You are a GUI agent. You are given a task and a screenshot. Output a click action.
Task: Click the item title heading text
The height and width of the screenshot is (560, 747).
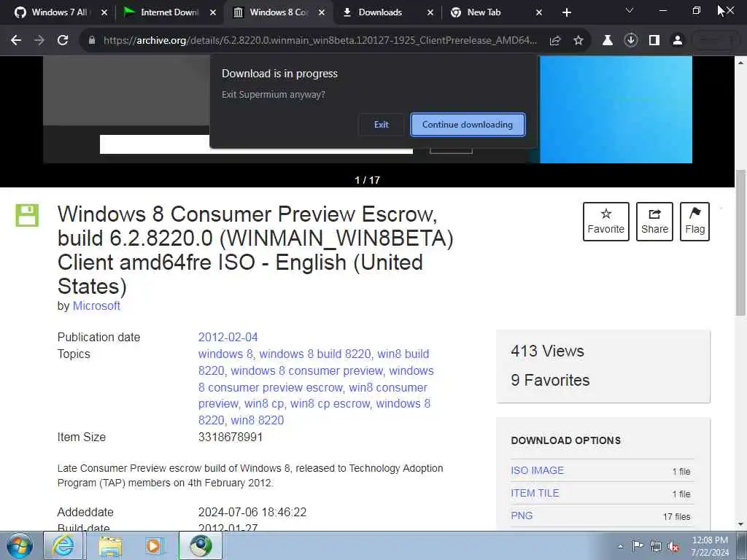pyautogui.click(x=255, y=250)
